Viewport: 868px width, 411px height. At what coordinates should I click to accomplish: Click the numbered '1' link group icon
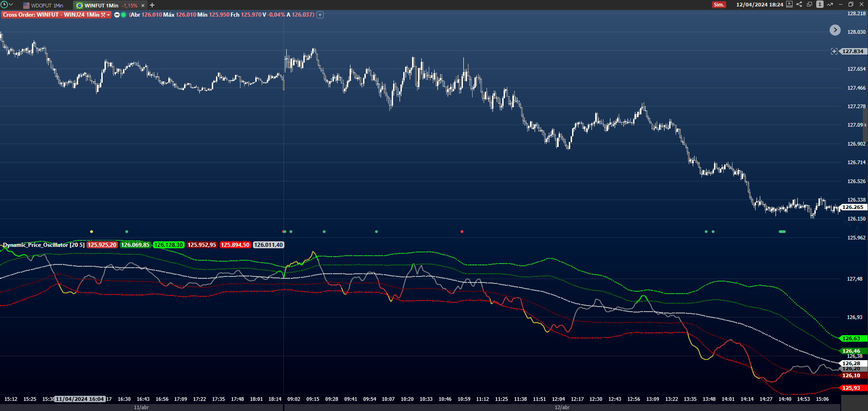coord(819,5)
